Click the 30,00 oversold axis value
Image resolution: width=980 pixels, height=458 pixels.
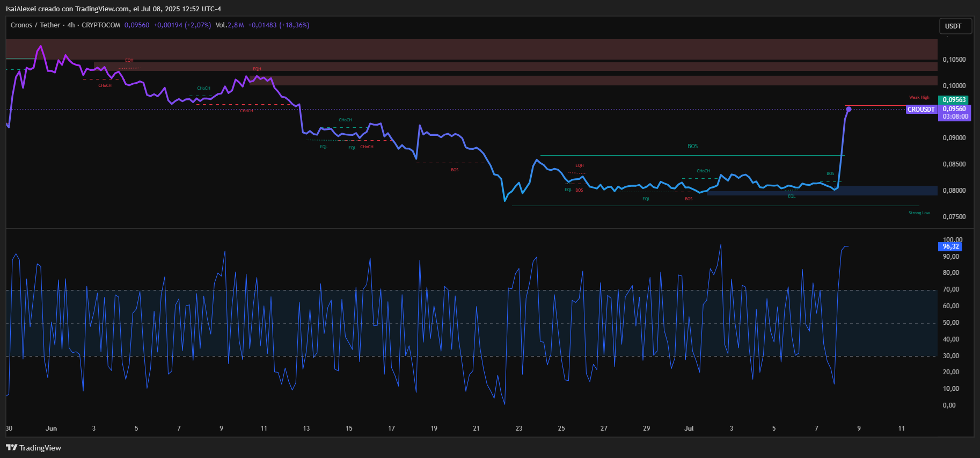pos(951,356)
